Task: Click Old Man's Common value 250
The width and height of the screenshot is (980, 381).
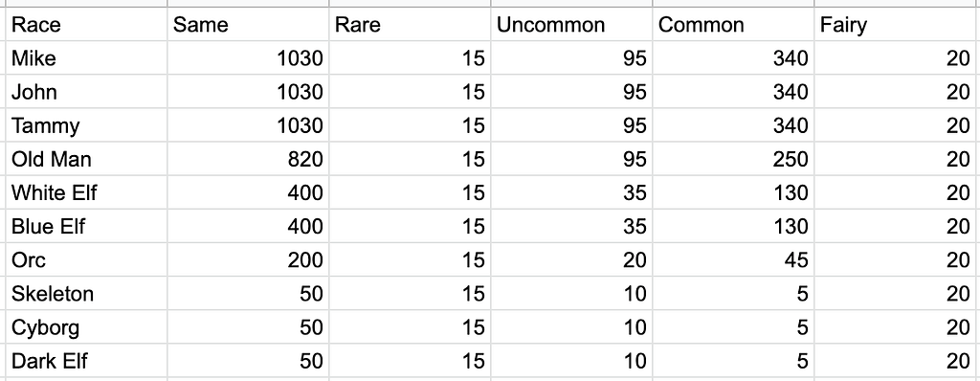Action: click(x=734, y=159)
